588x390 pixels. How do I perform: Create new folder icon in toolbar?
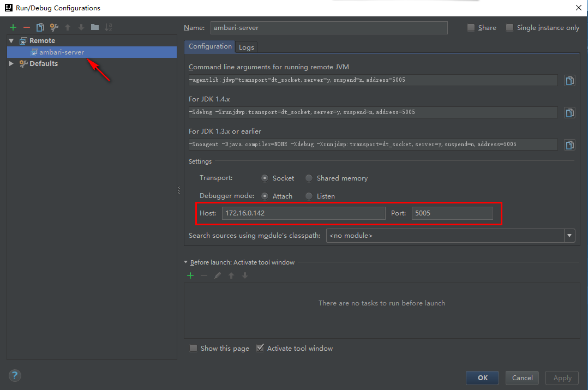95,27
